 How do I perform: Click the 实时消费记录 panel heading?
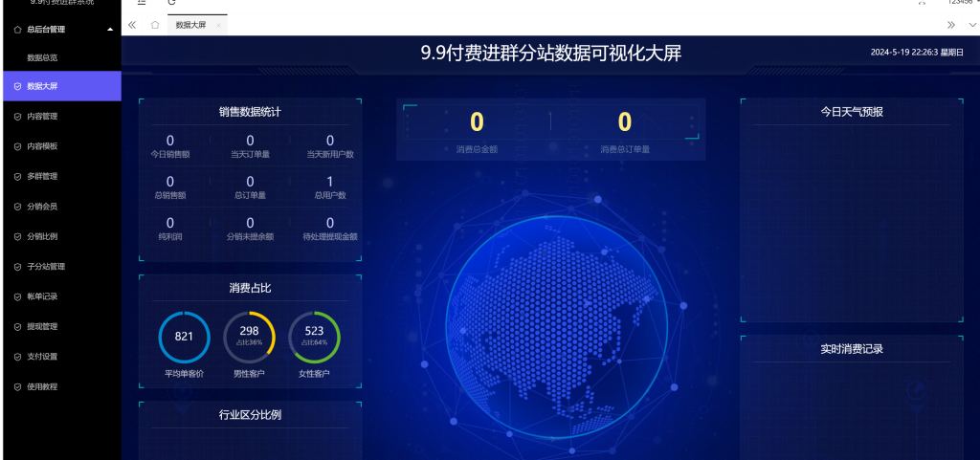pos(852,349)
